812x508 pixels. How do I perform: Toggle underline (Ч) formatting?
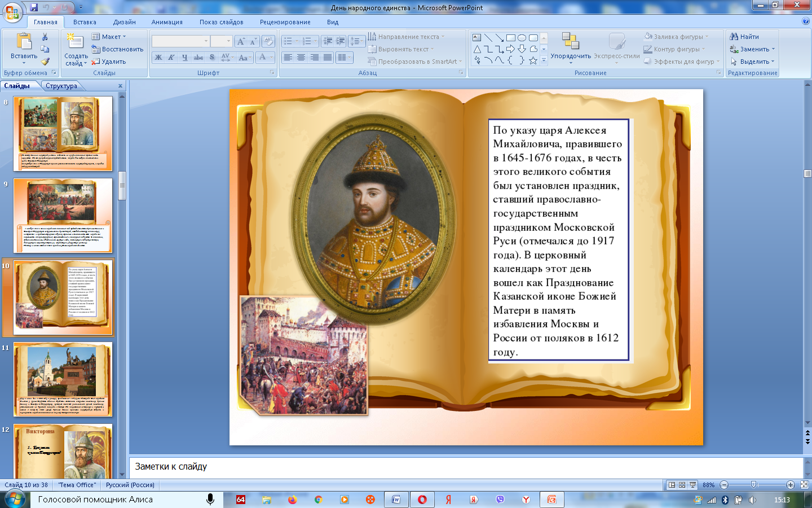(x=184, y=58)
